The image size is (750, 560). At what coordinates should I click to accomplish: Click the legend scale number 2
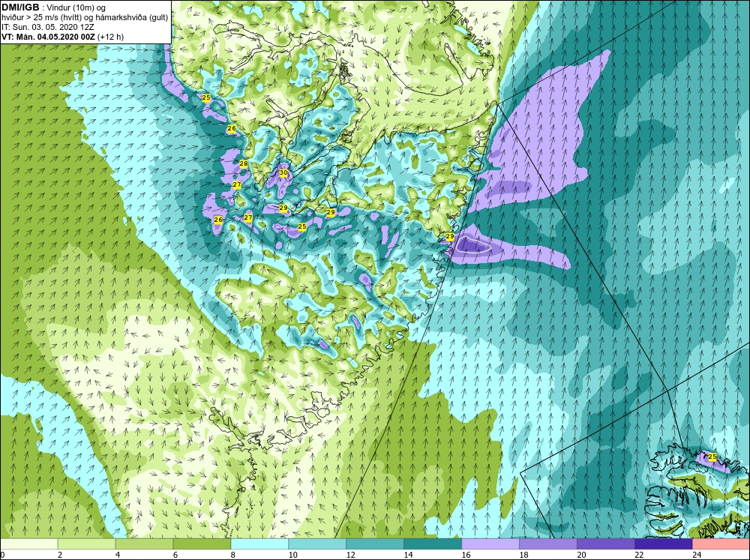(x=60, y=555)
